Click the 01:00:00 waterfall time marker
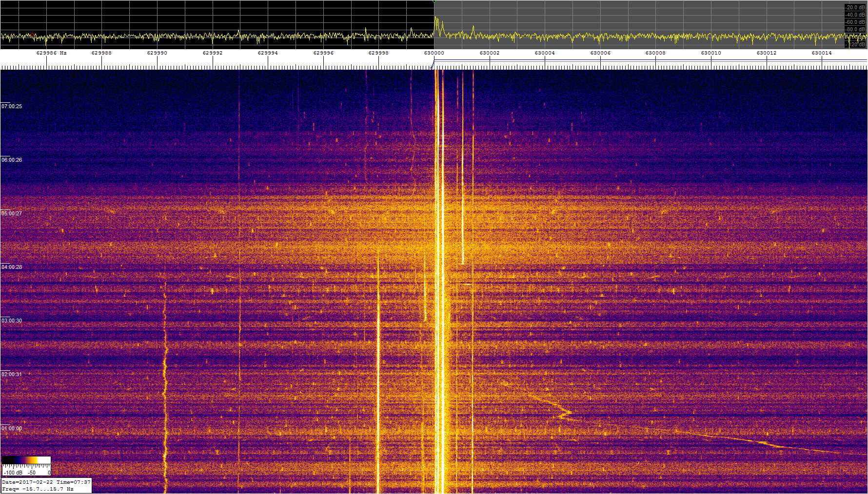 [12, 429]
